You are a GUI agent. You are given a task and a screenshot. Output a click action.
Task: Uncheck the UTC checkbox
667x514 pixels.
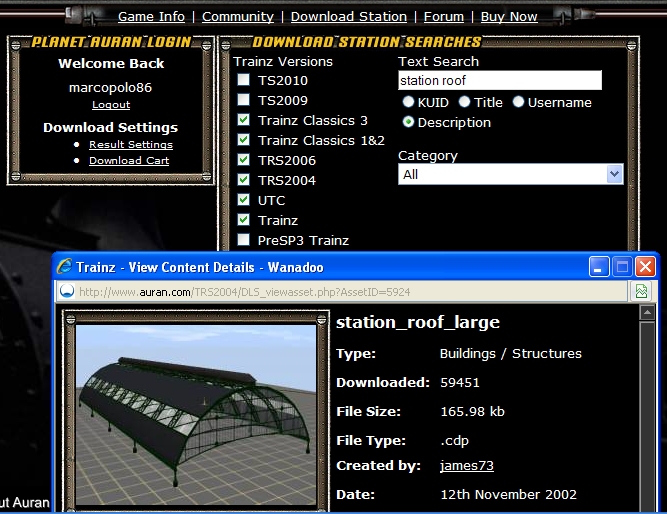click(x=243, y=200)
